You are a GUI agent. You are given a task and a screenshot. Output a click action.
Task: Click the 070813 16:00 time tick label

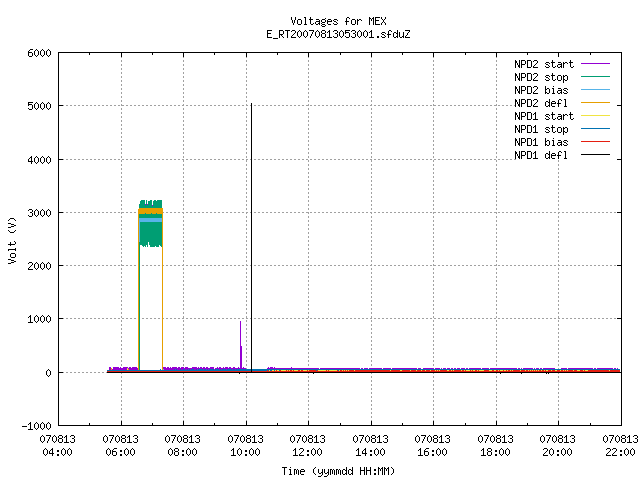coord(432,445)
